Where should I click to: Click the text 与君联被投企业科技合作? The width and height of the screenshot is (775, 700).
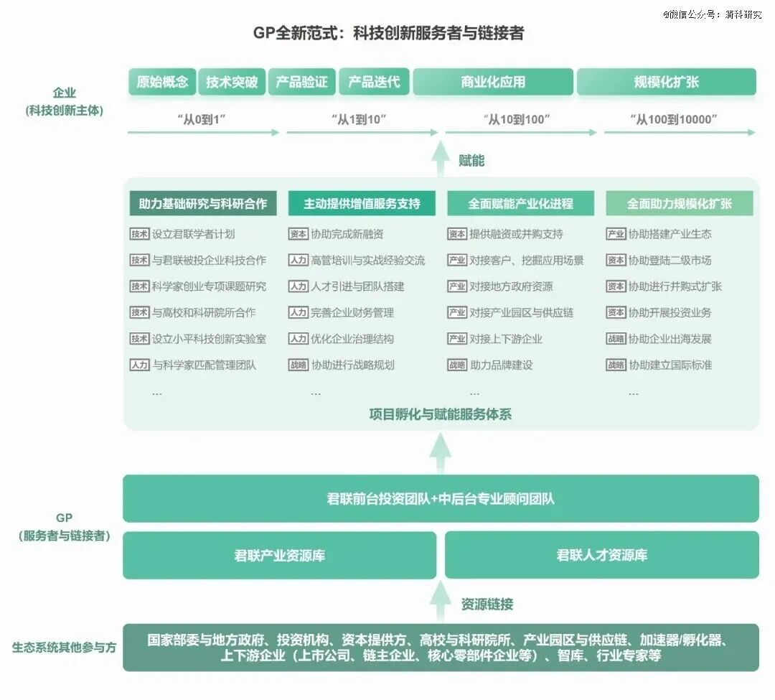209,260
